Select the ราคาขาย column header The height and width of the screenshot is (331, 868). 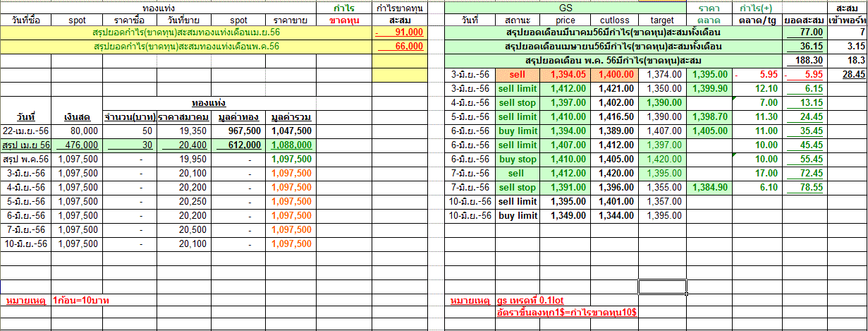(291, 20)
